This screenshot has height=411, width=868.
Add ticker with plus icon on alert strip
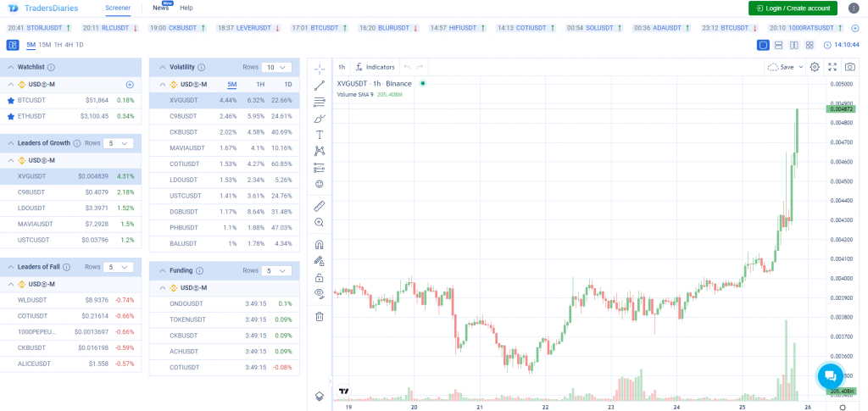(x=855, y=28)
